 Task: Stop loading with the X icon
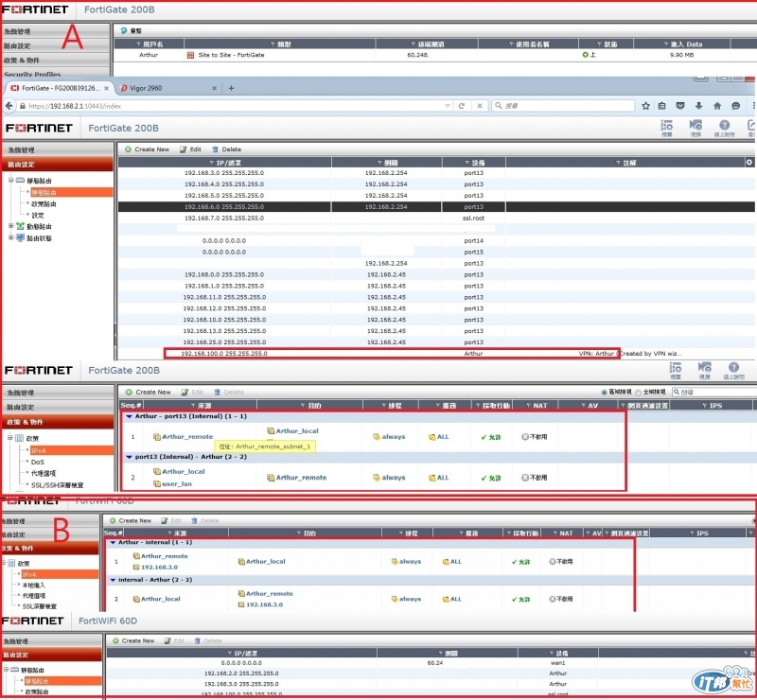pos(480,106)
